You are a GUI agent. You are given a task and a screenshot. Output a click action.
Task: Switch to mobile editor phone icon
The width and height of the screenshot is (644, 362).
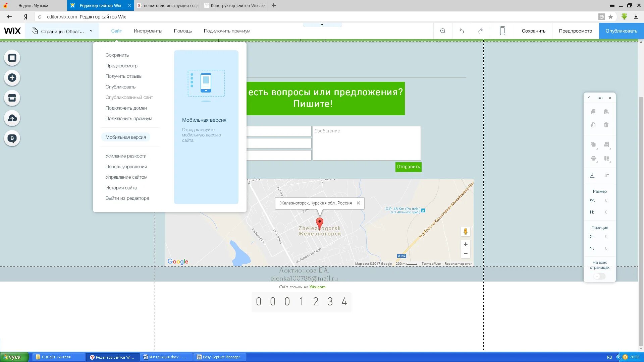coord(502,31)
